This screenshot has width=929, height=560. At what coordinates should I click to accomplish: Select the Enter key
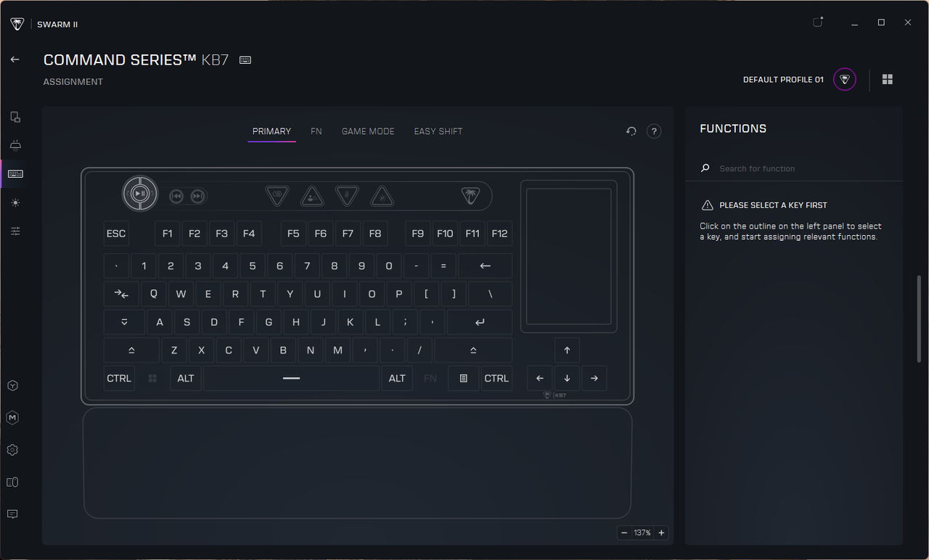click(480, 322)
